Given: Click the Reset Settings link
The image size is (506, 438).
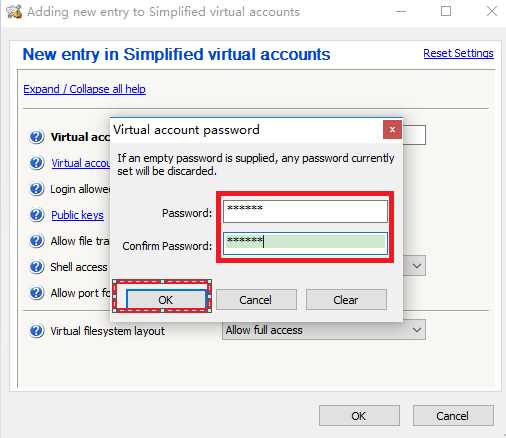Looking at the screenshot, I should point(458,53).
